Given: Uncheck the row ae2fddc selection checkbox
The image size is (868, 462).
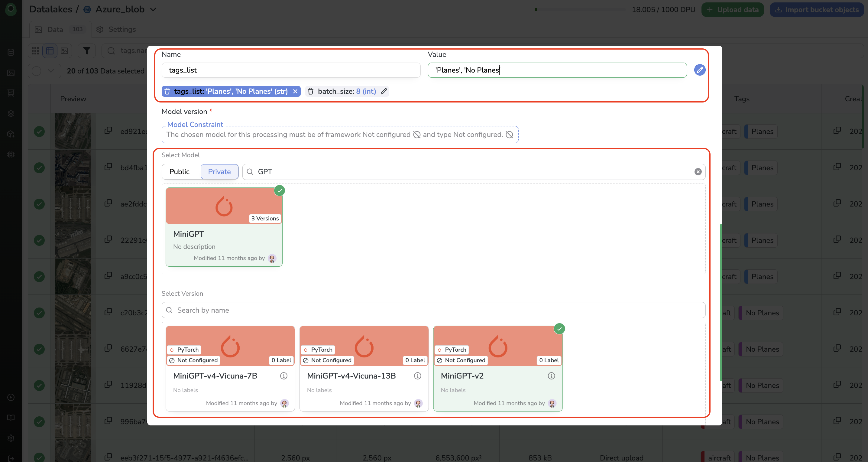Looking at the screenshot, I should [39, 204].
